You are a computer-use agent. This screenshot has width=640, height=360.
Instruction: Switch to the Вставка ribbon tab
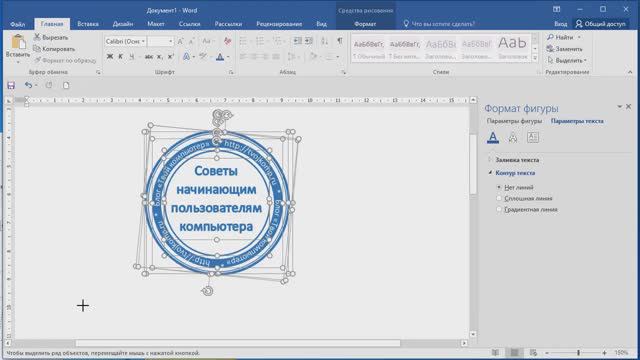(88, 24)
